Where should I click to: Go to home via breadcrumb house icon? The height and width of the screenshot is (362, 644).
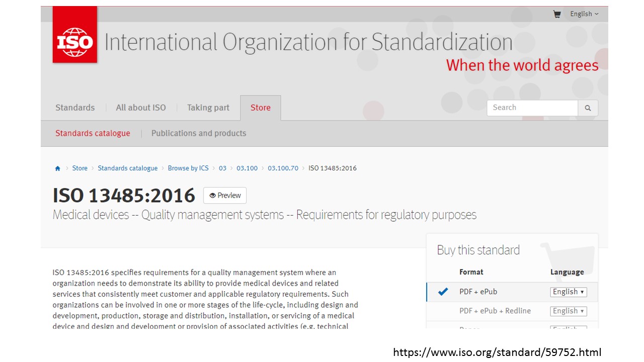click(x=57, y=168)
